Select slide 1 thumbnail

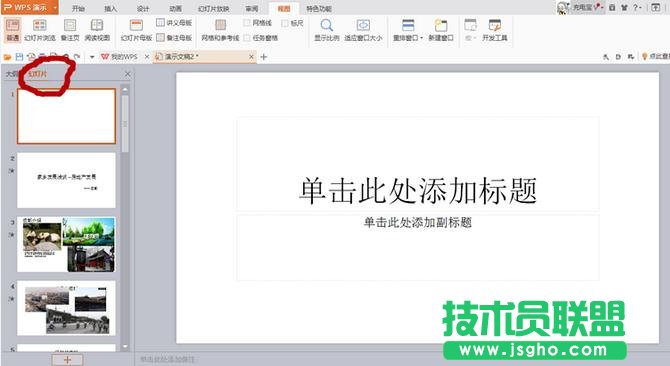pos(66,116)
